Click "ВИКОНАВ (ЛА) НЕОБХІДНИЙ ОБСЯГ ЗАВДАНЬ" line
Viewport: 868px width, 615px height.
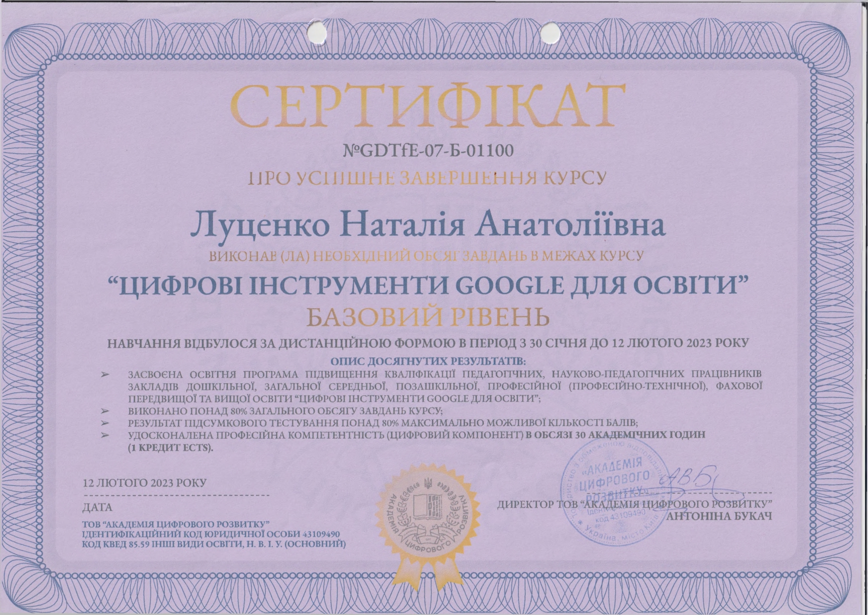click(426, 256)
